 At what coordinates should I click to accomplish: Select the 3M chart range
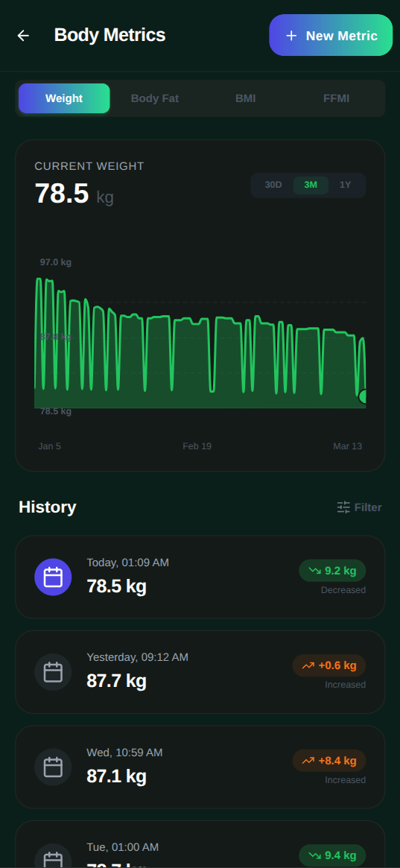[x=311, y=185]
